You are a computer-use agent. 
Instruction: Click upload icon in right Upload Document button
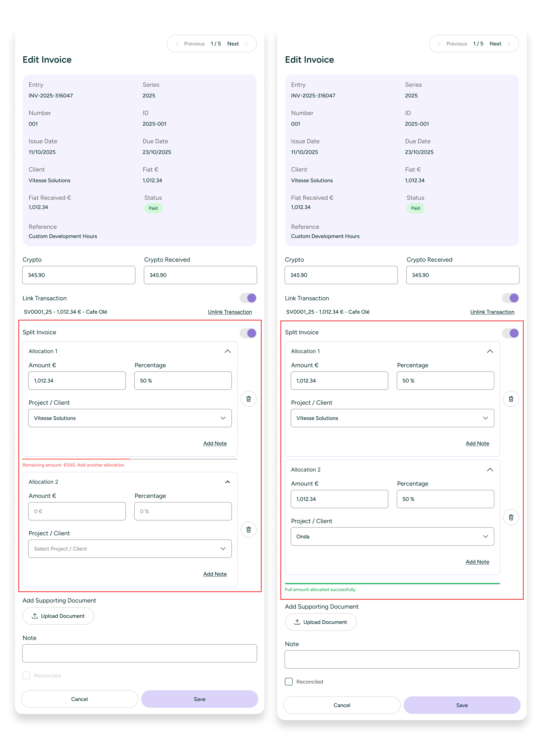click(297, 622)
